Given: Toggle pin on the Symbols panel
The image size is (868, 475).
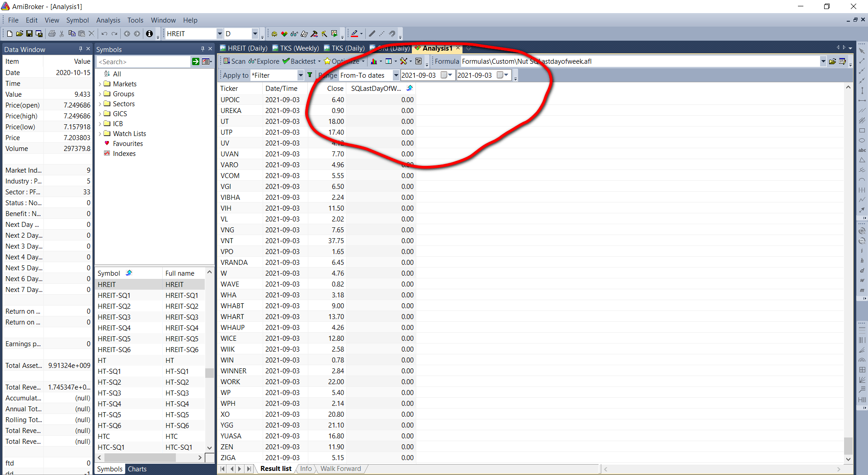Looking at the screenshot, I should [x=203, y=49].
